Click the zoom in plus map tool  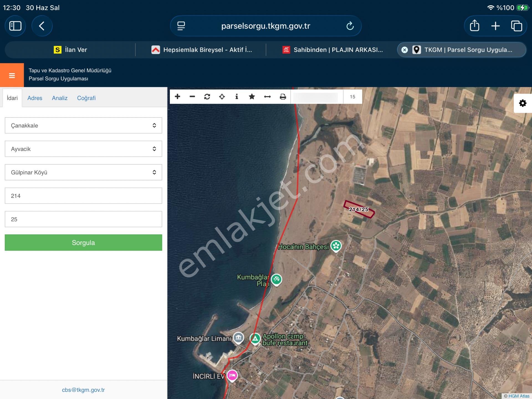178,96
